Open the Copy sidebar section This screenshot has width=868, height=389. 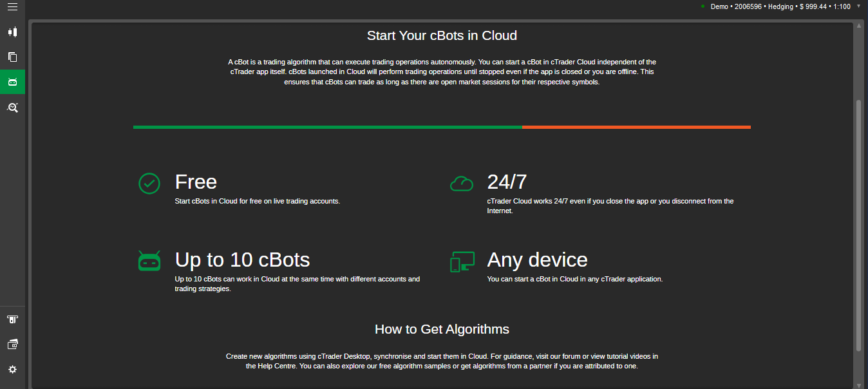(12, 57)
